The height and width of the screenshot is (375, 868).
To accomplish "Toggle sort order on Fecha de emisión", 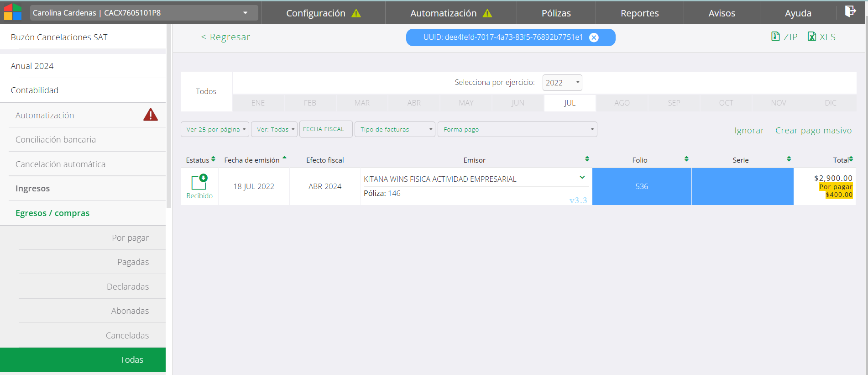I will point(284,158).
